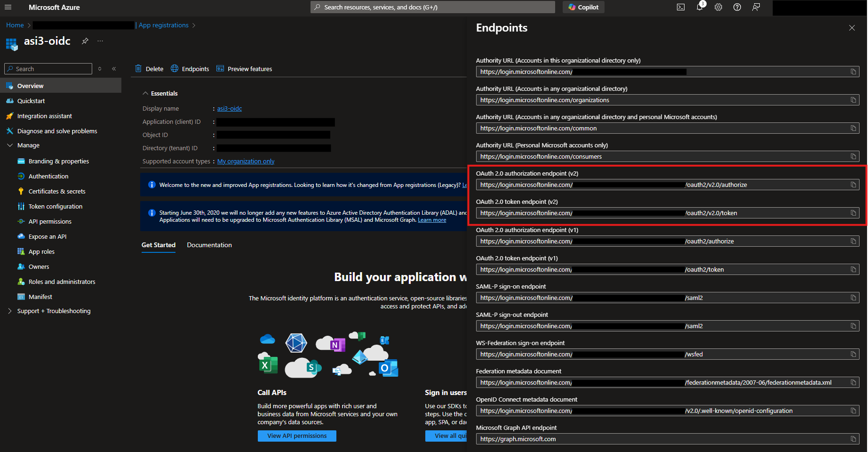The height and width of the screenshot is (452, 868).
Task: Open the notifications bell
Action: coord(700,7)
